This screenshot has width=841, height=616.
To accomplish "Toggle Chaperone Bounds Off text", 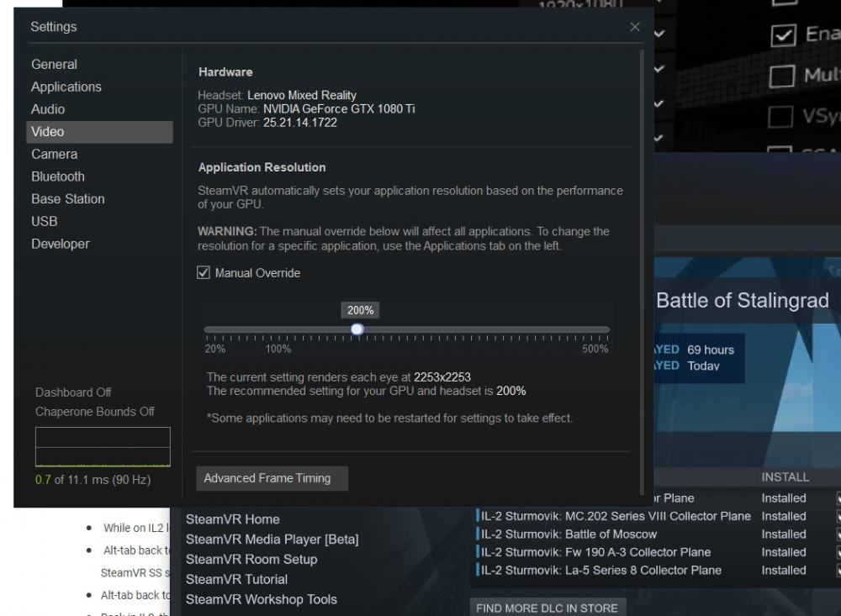I will [x=94, y=412].
